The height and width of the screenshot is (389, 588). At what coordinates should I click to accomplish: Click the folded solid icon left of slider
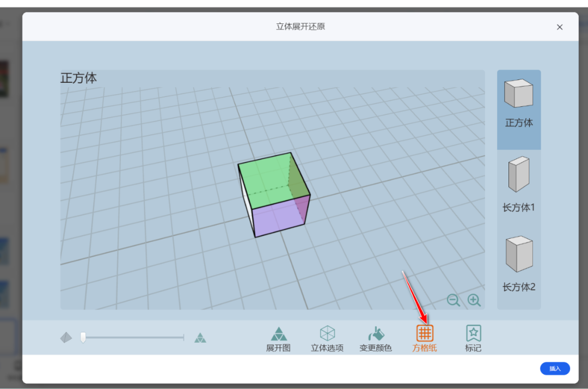pyautogui.click(x=66, y=338)
